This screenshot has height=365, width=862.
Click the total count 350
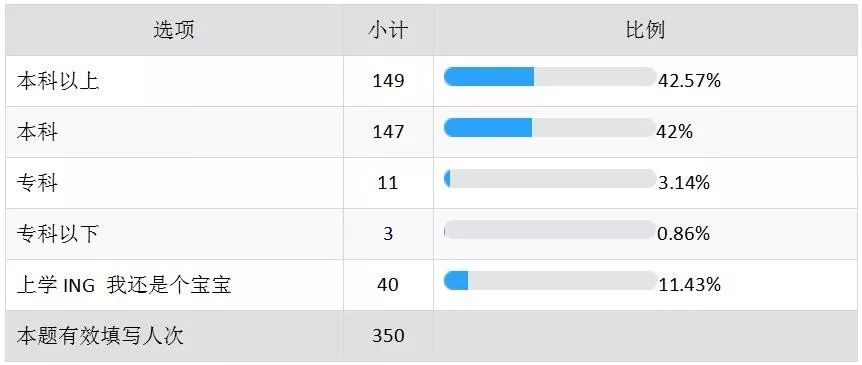click(x=388, y=336)
